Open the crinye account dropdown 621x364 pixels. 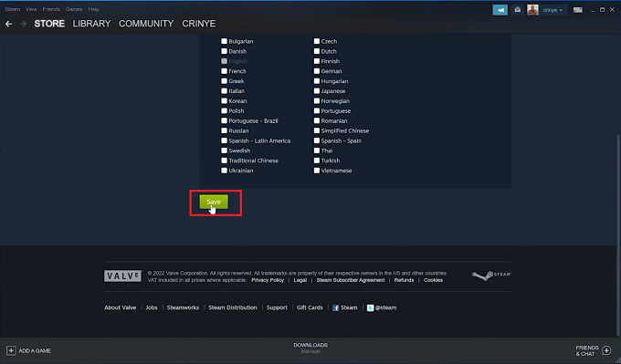pos(553,10)
